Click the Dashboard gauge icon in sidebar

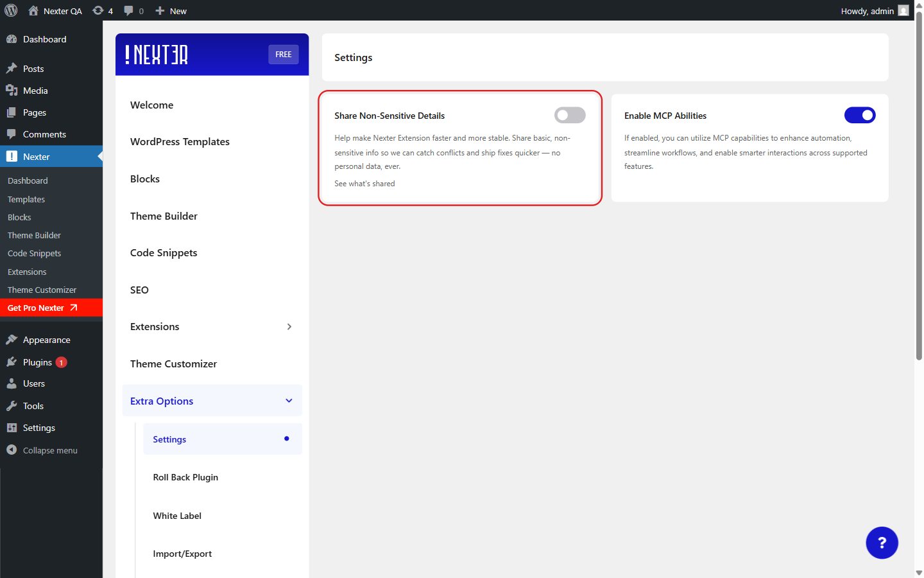point(12,39)
